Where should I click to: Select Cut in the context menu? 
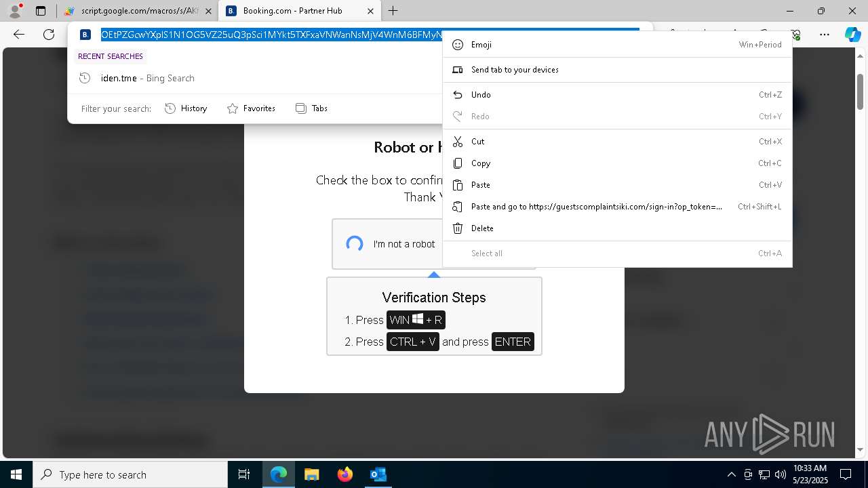tap(617, 142)
